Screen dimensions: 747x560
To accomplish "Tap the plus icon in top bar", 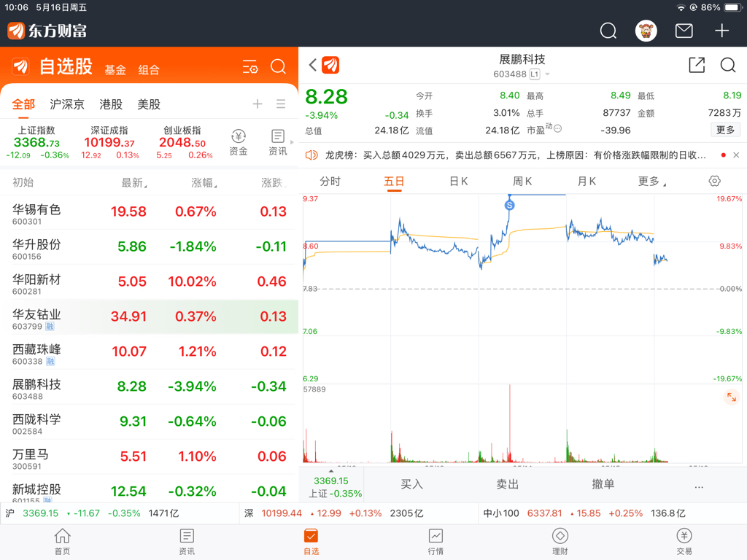I will (721, 31).
